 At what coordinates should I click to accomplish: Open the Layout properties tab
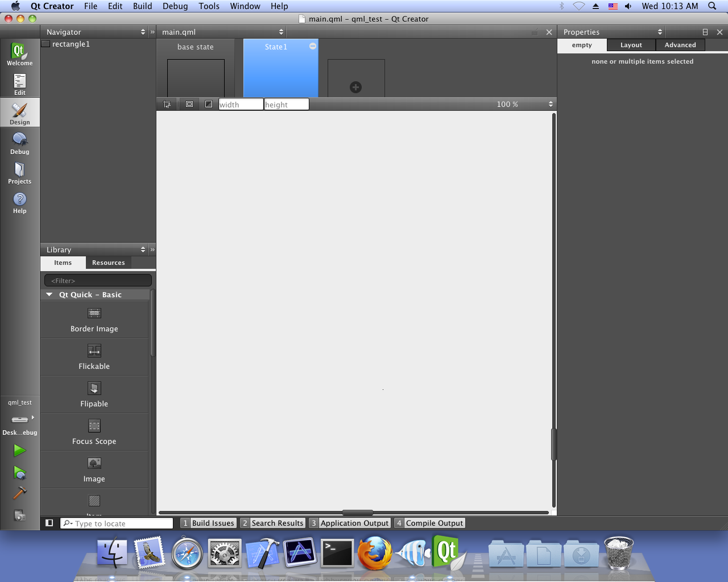(631, 45)
